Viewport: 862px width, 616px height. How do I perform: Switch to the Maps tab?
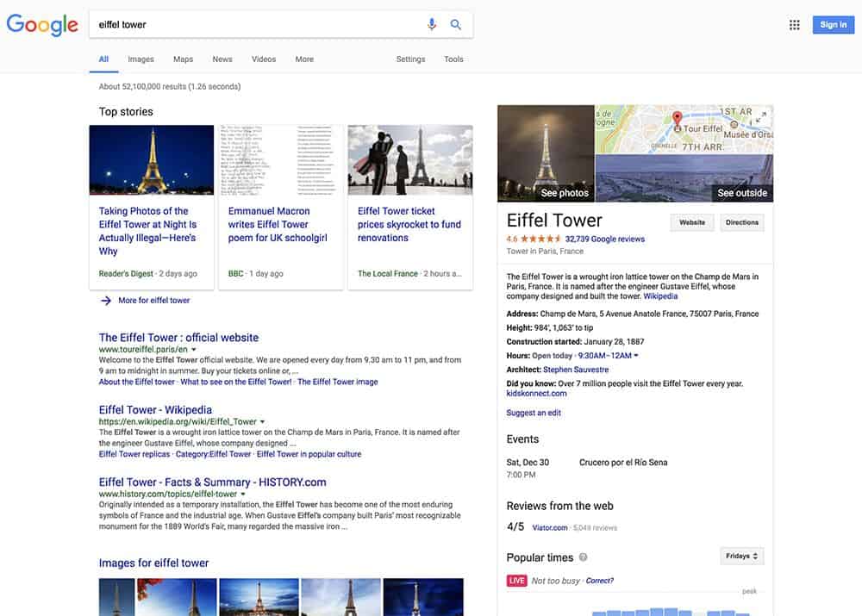point(183,59)
